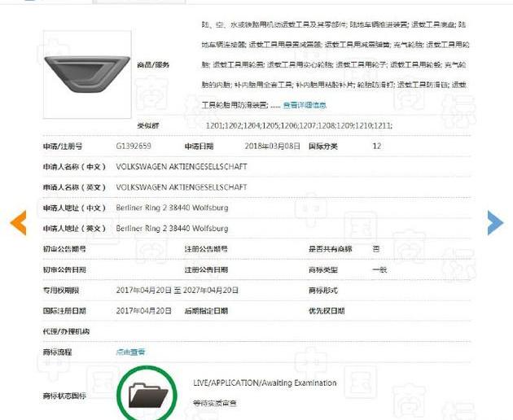Click the 商标类型 label
This screenshot has width=513, height=420.
click(323, 270)
